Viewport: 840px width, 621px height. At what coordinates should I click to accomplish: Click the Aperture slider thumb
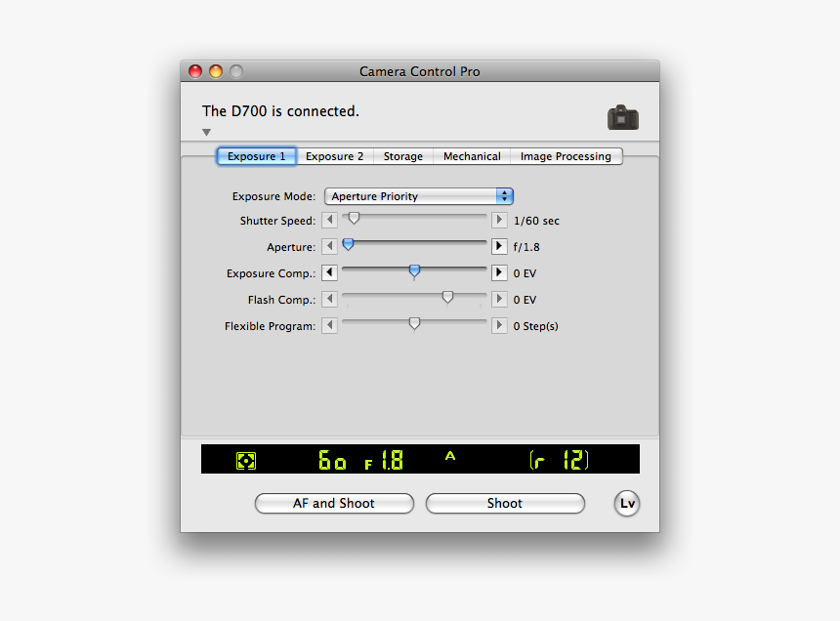pos(349,245)
